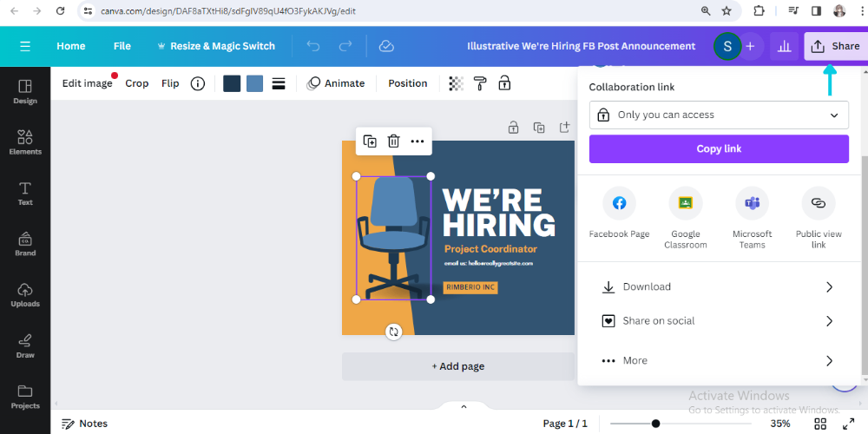Open the Text sidebar panel
Screen dimensions: 868x434
tap(25, 194)
